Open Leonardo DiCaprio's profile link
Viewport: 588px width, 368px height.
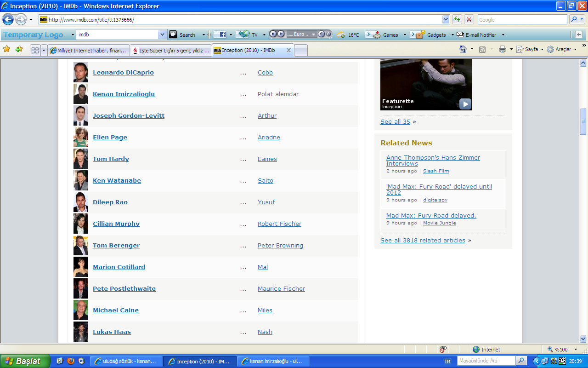tap(123, 72)
